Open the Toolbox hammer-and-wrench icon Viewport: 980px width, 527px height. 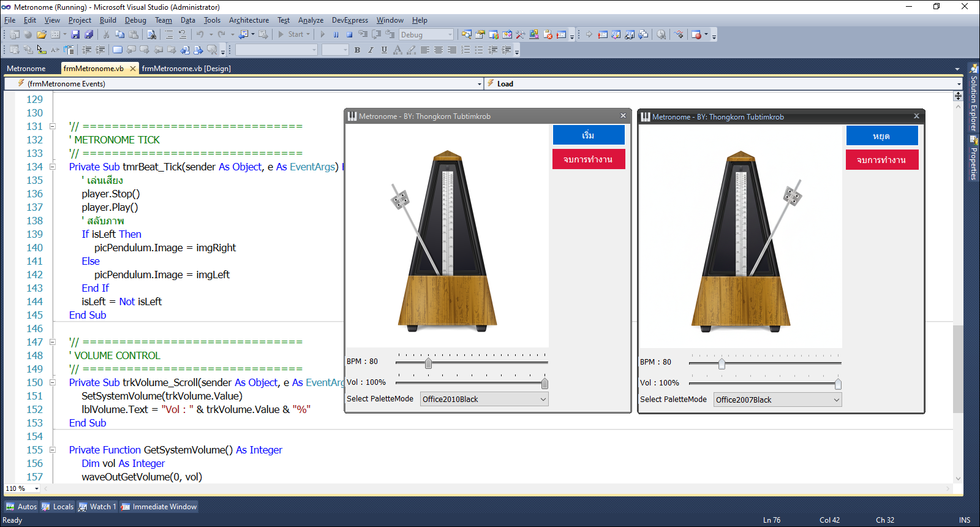click(520, 35)
